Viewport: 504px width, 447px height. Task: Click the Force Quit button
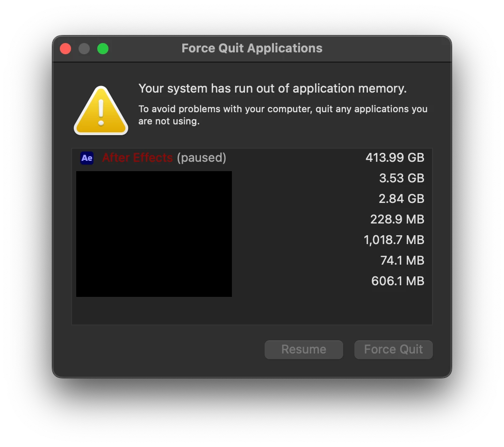(x=394, y=349)
